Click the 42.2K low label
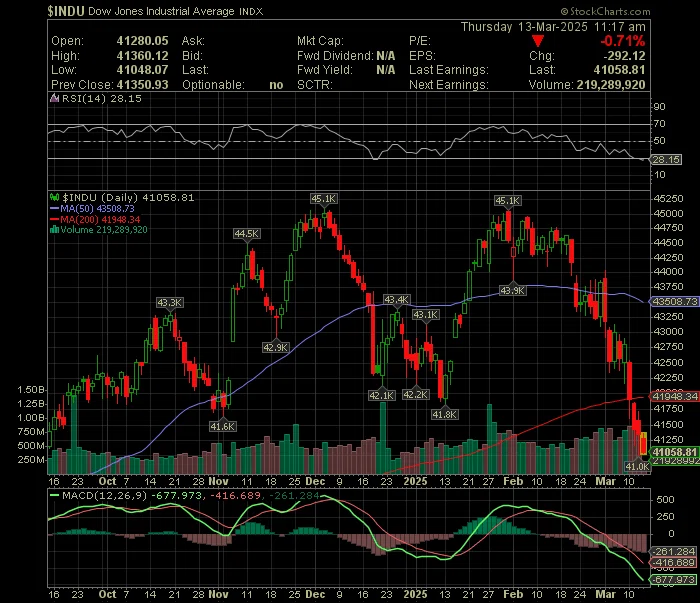 tap(416, 394)
